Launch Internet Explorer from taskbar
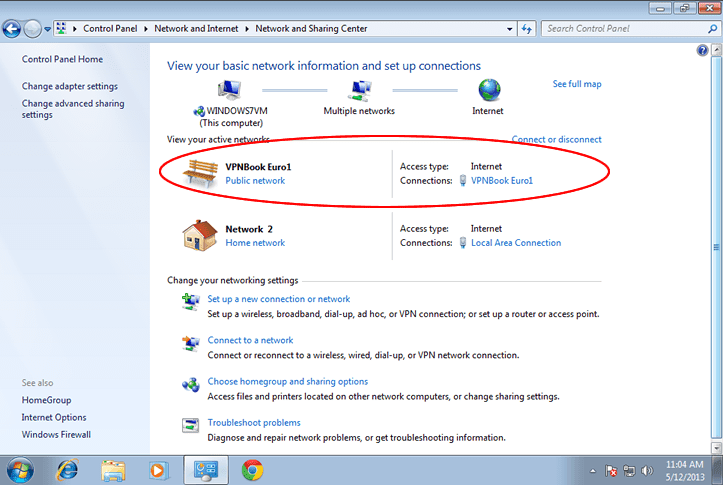Image resolution: width=723 pixels, height=485 pixels. click(x=67, y=471)
